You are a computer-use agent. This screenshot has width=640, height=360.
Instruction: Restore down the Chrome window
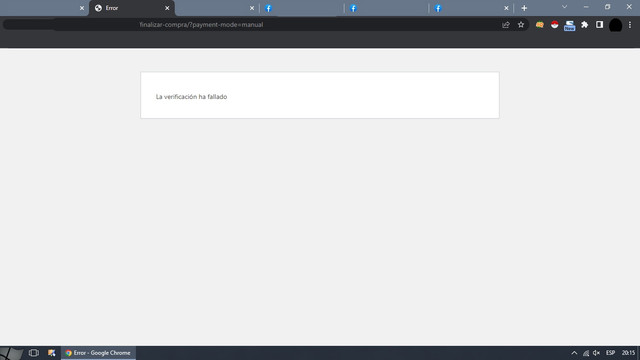(608, 7)
